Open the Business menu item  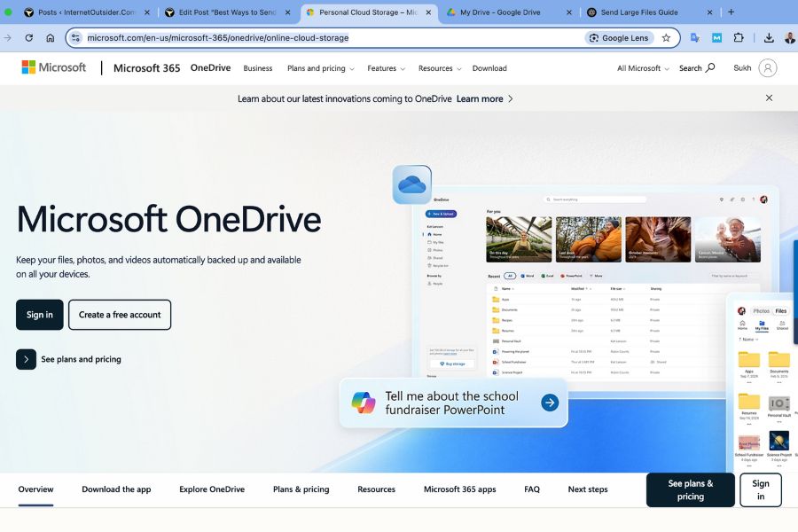(x=257, y=68)
